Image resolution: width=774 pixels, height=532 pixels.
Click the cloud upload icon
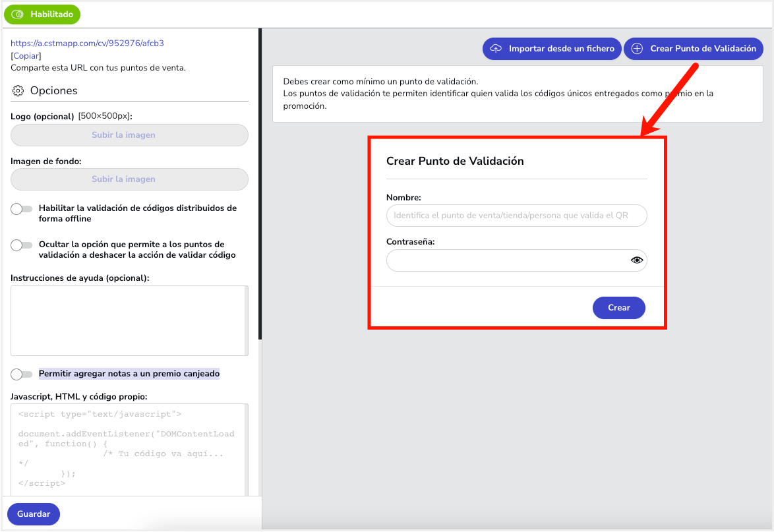coord(496,48)
